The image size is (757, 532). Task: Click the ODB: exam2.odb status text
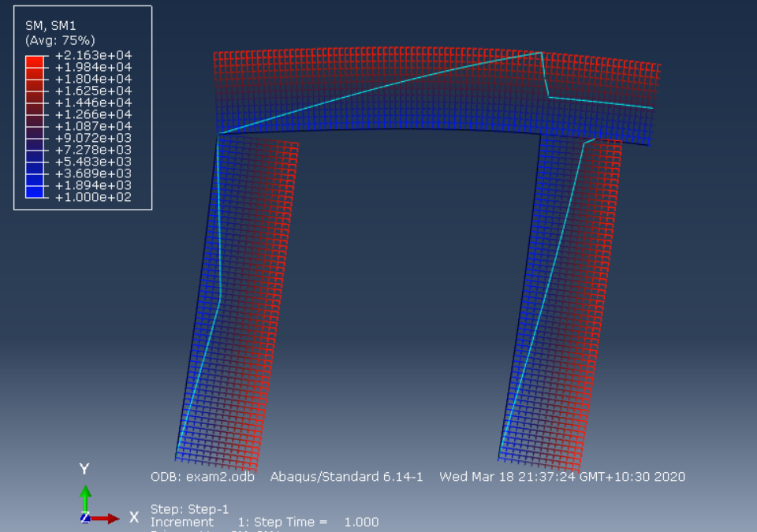(x=203, y=477)
